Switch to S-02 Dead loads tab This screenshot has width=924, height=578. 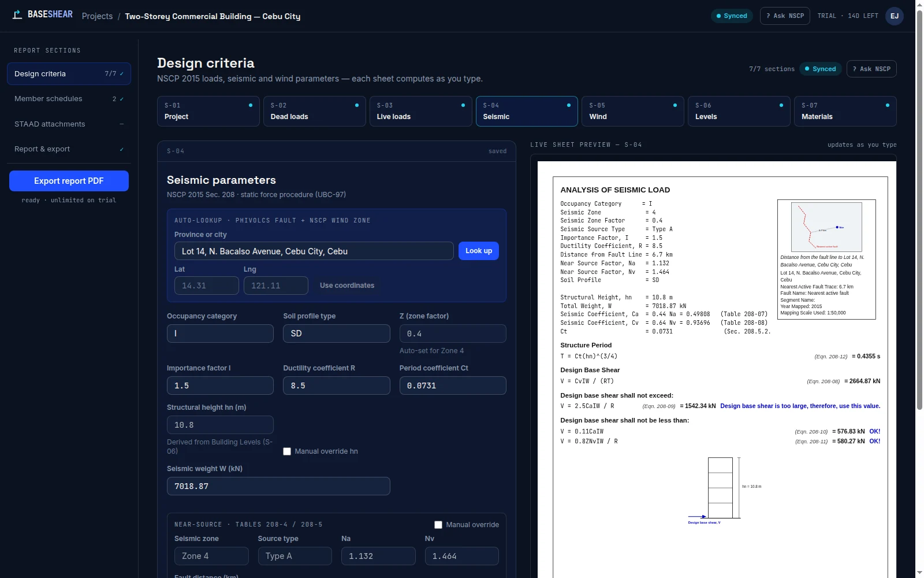(314, 111)
